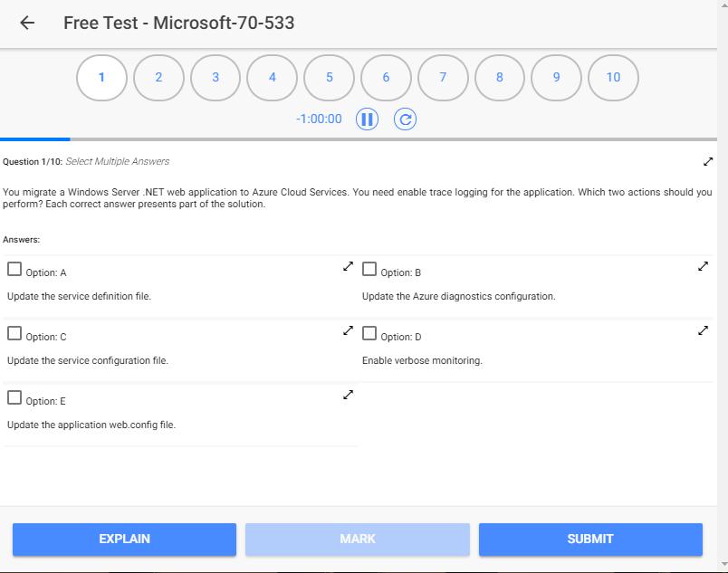728x573 pixels.
Task: Pause the test timer
Action: pos(367,119)
